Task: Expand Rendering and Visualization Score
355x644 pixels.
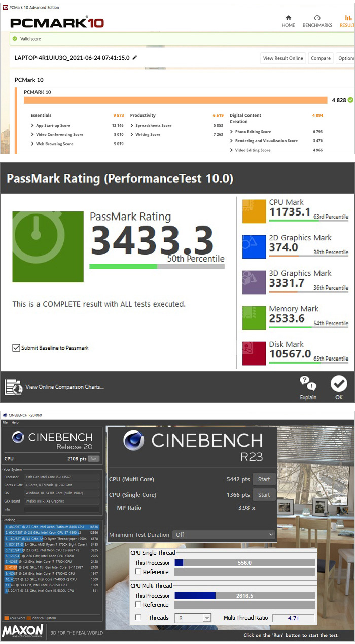Action: tap(231, 141)
